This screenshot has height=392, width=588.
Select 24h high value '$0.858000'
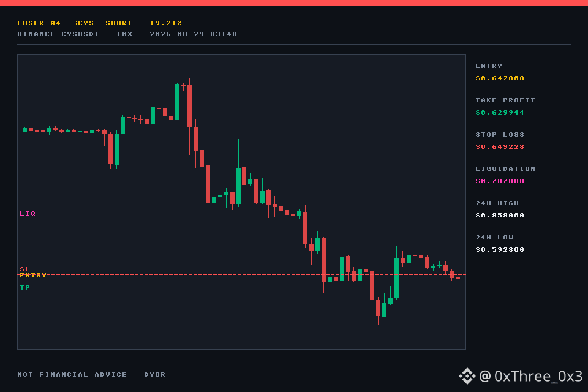[x=500, y=216]
